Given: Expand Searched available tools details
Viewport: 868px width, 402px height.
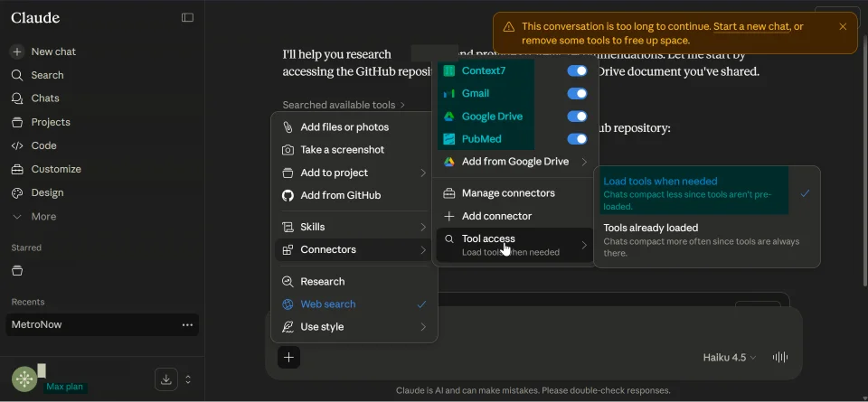Looking at the screenshot, I should coord(344,105).
